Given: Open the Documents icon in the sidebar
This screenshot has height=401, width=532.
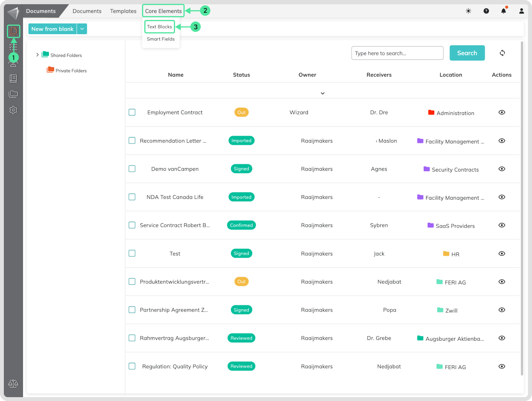Looking at the screenshot, I should (x=13, y=31).
